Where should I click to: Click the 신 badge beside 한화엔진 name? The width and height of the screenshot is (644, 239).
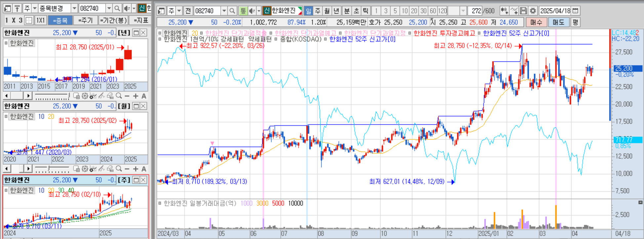(x=267, y=11)
